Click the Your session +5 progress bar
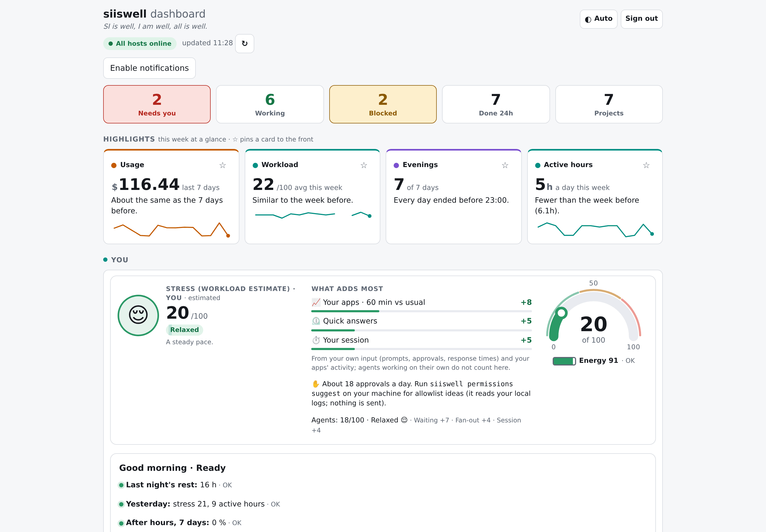The image size is (766, 532). pos(421,349)
